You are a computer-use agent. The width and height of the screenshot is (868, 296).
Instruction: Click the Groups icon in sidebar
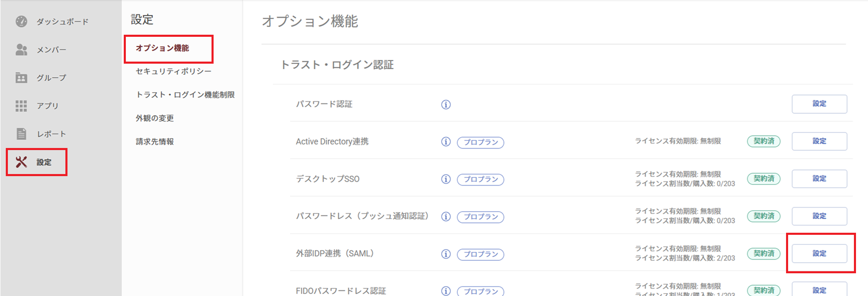coord(21,78)
